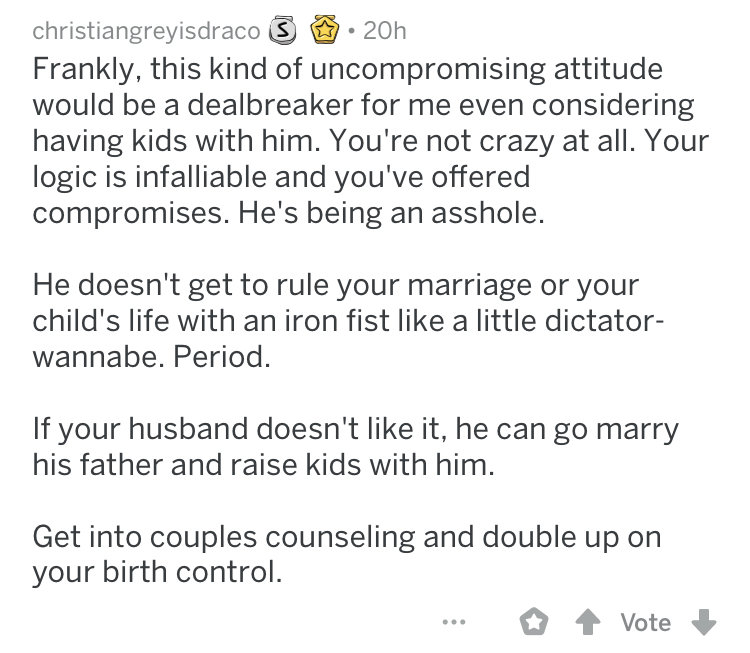Screen dimensions: 750x653
Task: Click the word Period in second paragraph
Action: (x=221, y=357)
